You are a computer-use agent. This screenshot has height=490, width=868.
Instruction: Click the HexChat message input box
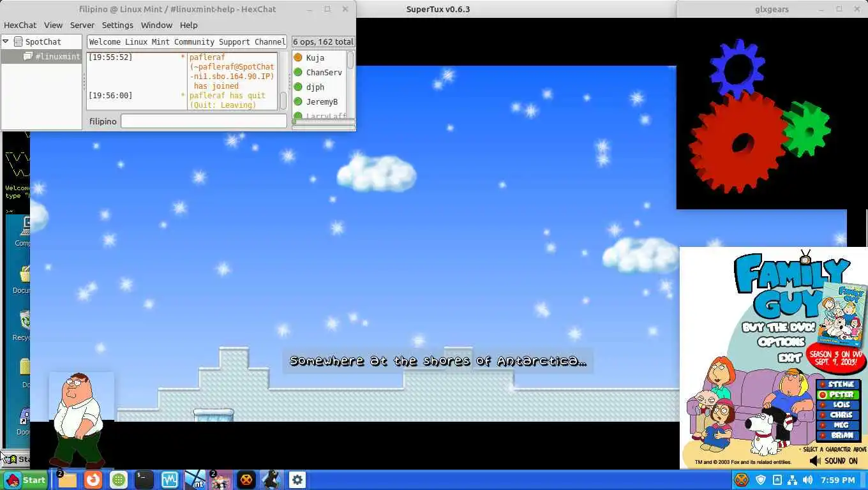click(204, 121)
